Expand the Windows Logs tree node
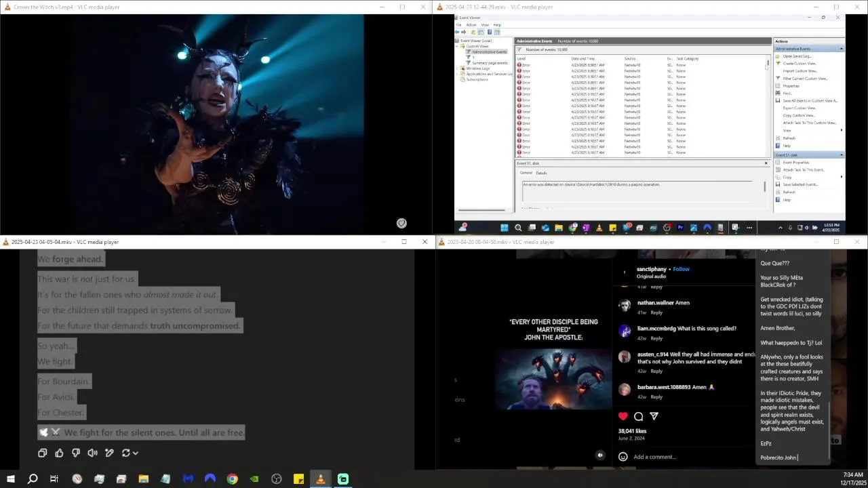This screenshot has height=488, width=868. (x=458, y=68)
